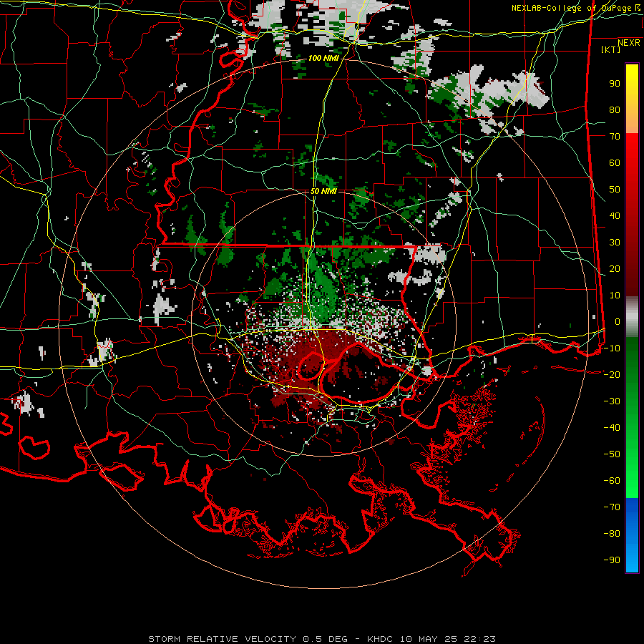Click the -60 knot scale label

(612, 481)
